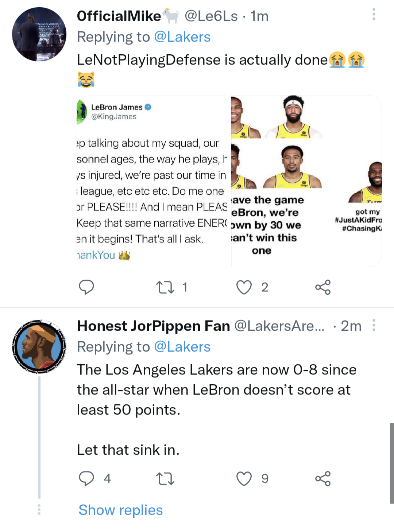Share OfficialMike's tweet
This screenshot has height=532, width=394.
coord(323,287)
